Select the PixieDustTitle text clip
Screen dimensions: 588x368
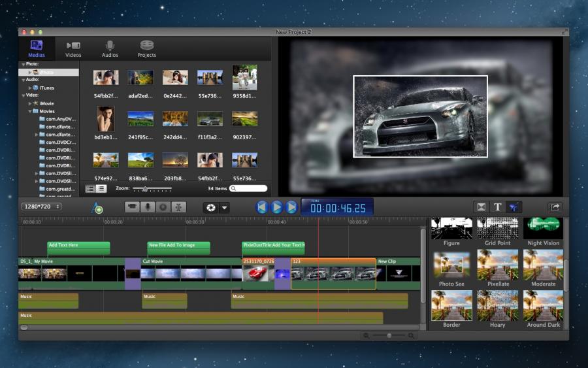click(x=273, y=248)
